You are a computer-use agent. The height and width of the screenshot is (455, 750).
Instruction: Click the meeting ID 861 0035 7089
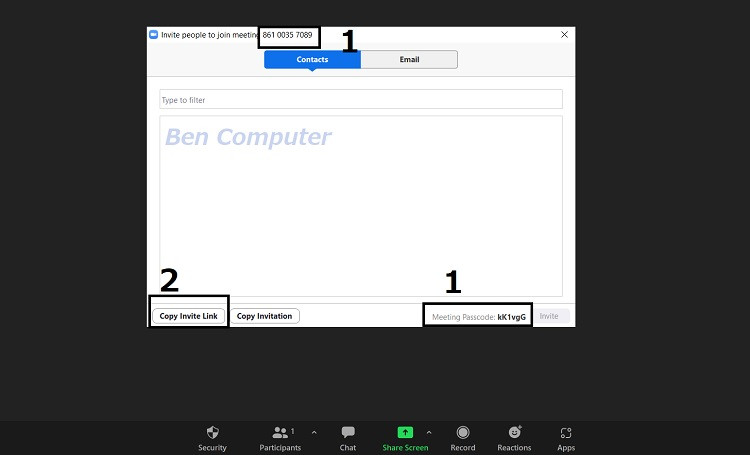tap(287, 35)
